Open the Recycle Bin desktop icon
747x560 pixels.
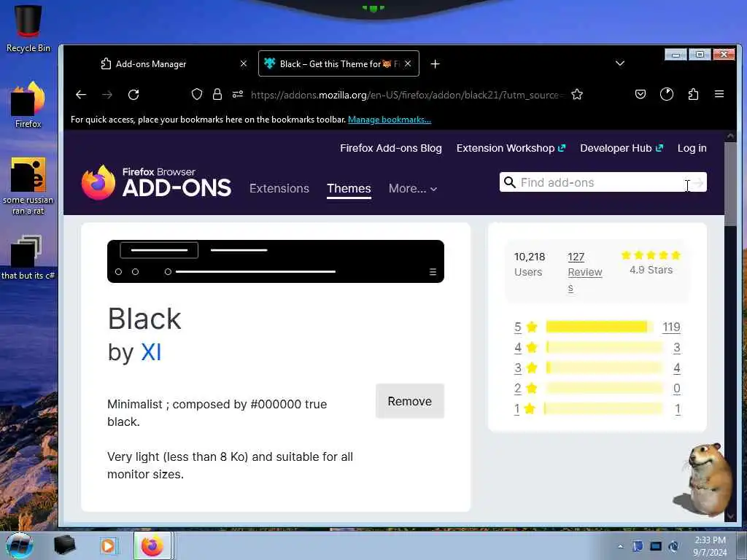click(28, 28)
